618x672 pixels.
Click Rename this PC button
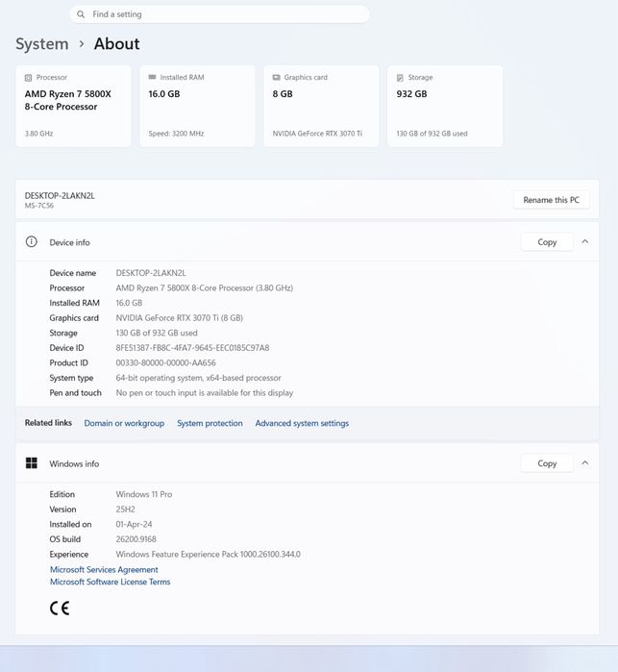pyautogui.click(x=551, y=200)
